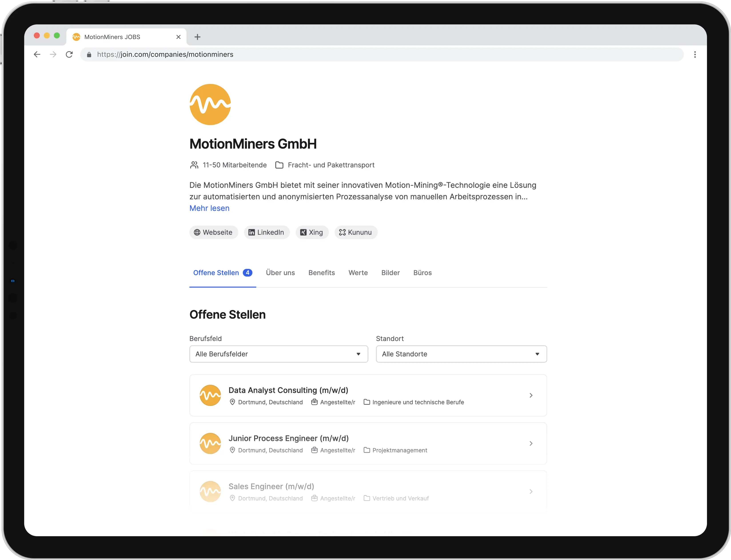Open Junior Process Engineer via its chevron

pyautogui.click(x=531, y=443)
